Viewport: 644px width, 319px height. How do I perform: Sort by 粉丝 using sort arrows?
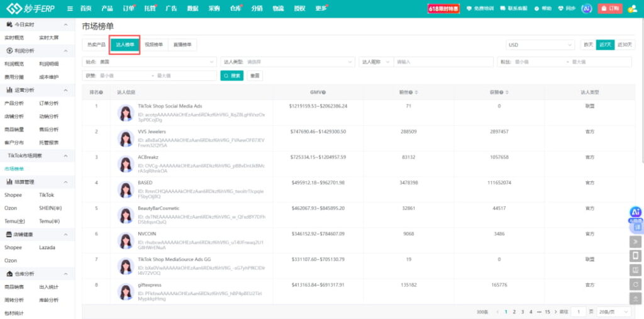416,92
